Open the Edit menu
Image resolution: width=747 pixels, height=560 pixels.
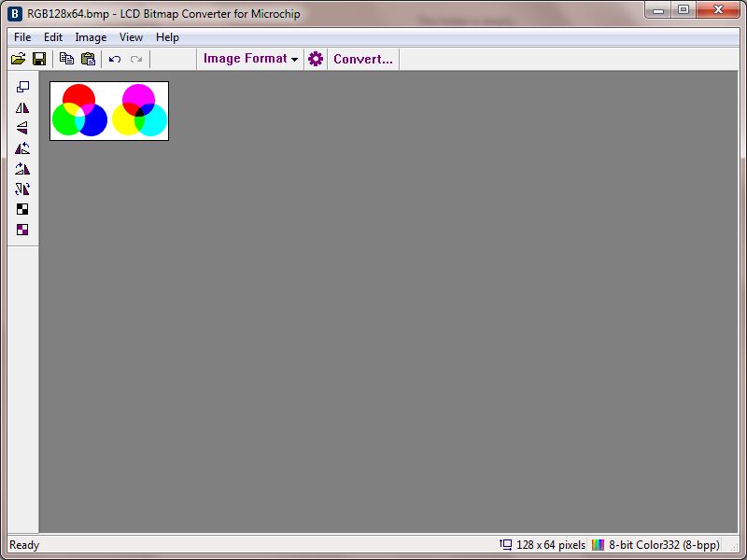(53, 37)
